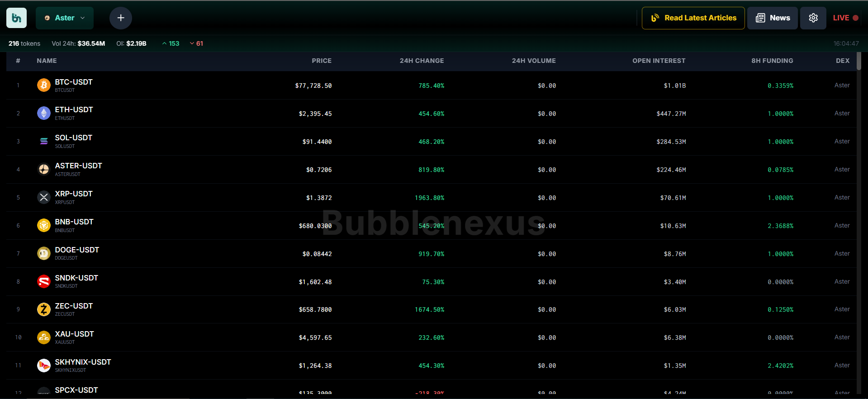868x399 pixels.
Task: Open SKHYNIX-USDT market name
Action: [x=83, y=362]
